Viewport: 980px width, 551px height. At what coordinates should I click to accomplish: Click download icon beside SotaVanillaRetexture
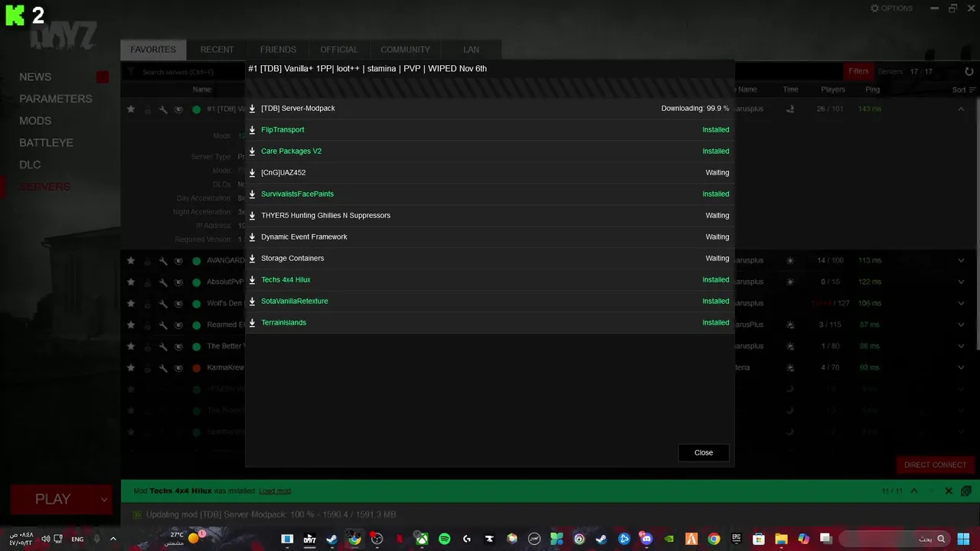[252, 302]
